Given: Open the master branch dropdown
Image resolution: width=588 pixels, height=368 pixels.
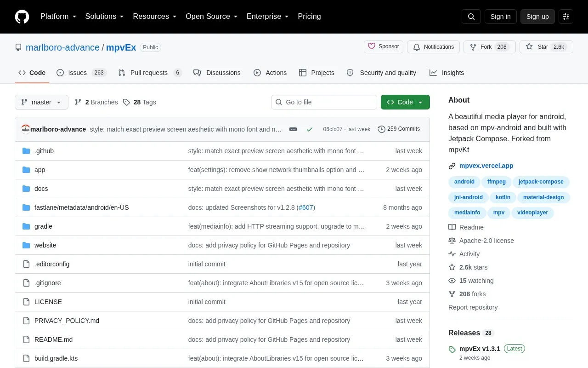Looking at the screenshot, I should click(41, 102).
